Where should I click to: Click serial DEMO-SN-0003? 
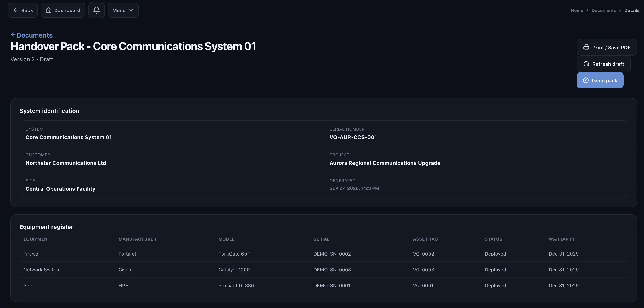332,270
